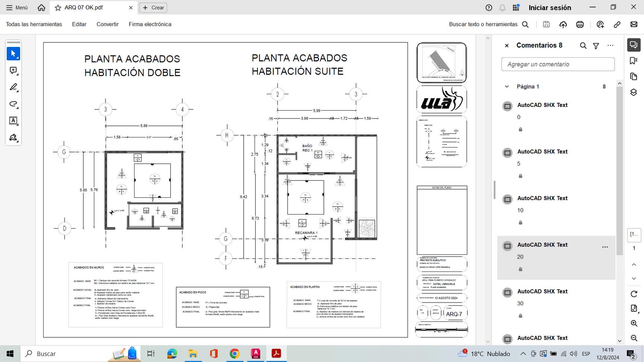This screenshot has width=644, height=362.
Task: Open Google Chrome from the taskbar
Action: click(234, 354)
